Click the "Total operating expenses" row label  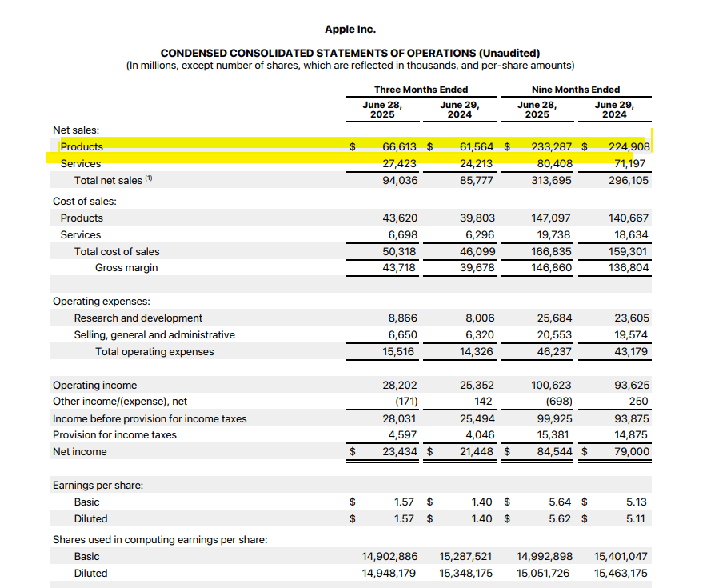point(154,352)
